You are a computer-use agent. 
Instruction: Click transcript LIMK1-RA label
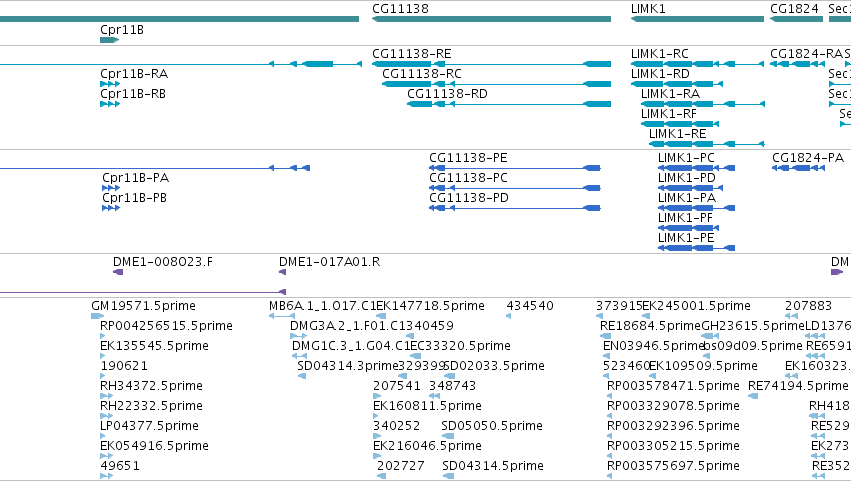670,94
